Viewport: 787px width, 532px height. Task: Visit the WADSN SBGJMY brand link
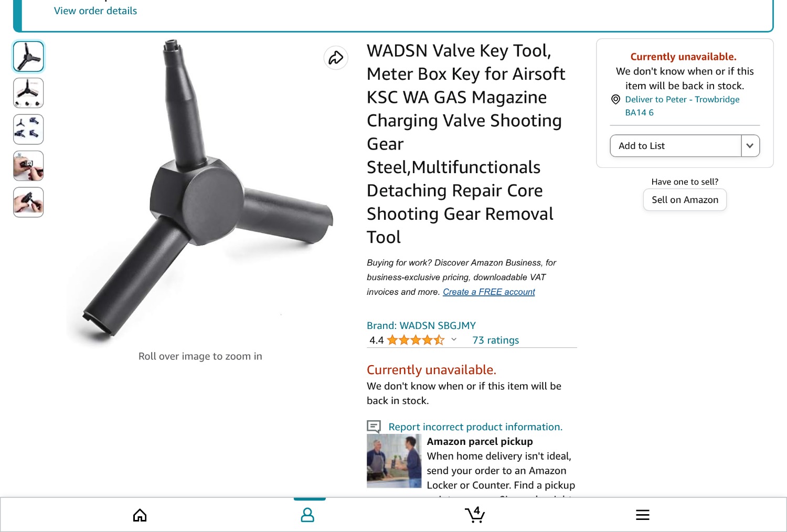click(x=421, y=326)
